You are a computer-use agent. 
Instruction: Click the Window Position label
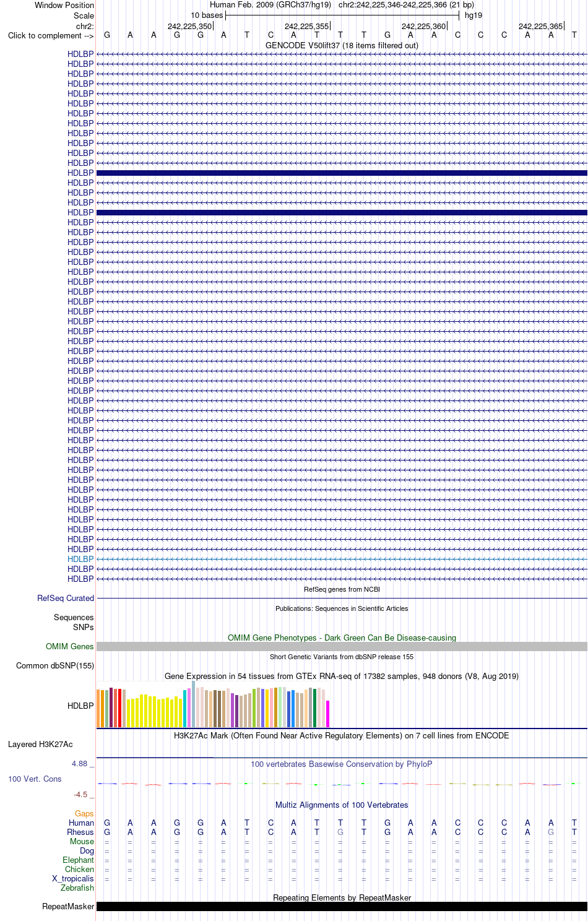click(64, 5)
